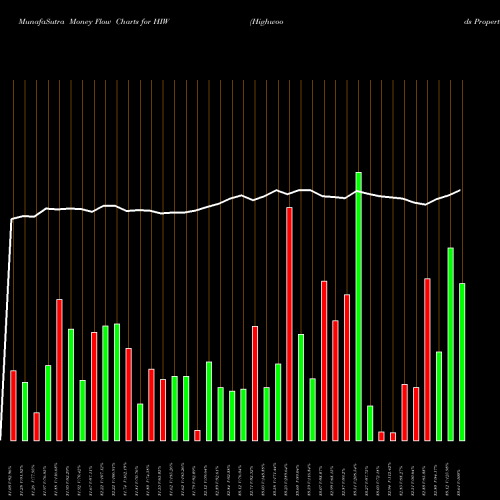Click the rightmost green bar in the chart

click(462, 362)
